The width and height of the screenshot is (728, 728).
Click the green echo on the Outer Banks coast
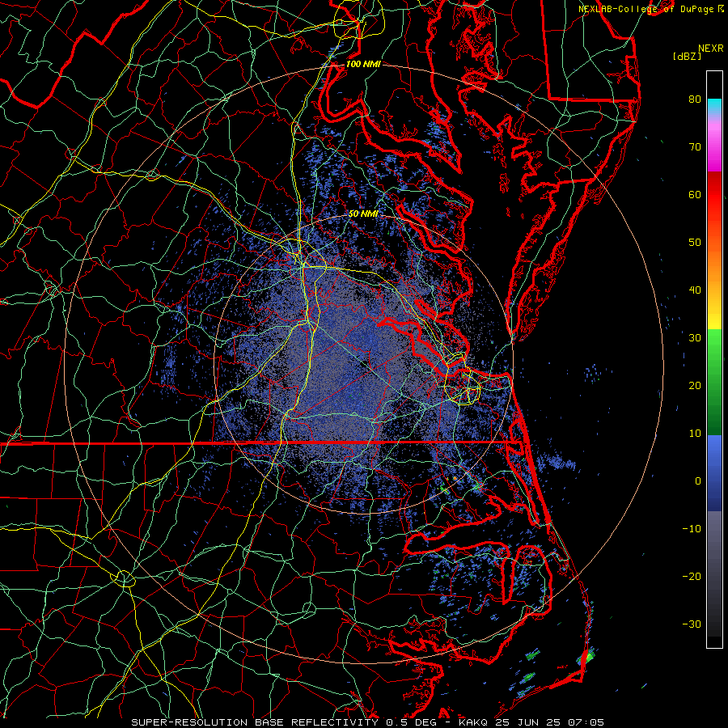[588, 657]
